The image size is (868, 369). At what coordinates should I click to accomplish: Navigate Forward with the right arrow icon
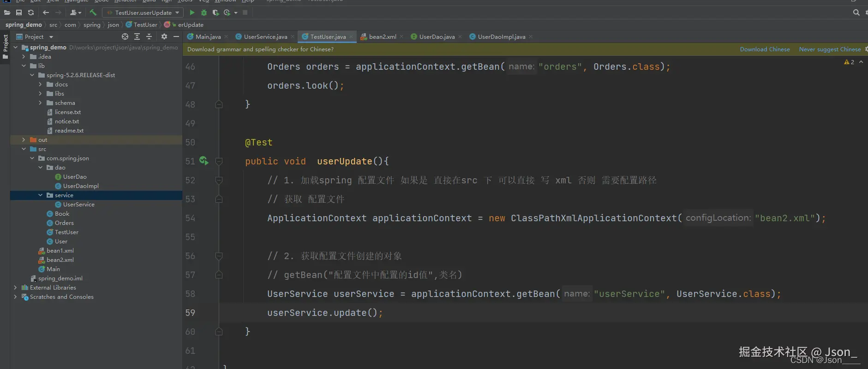coord(58,12)
